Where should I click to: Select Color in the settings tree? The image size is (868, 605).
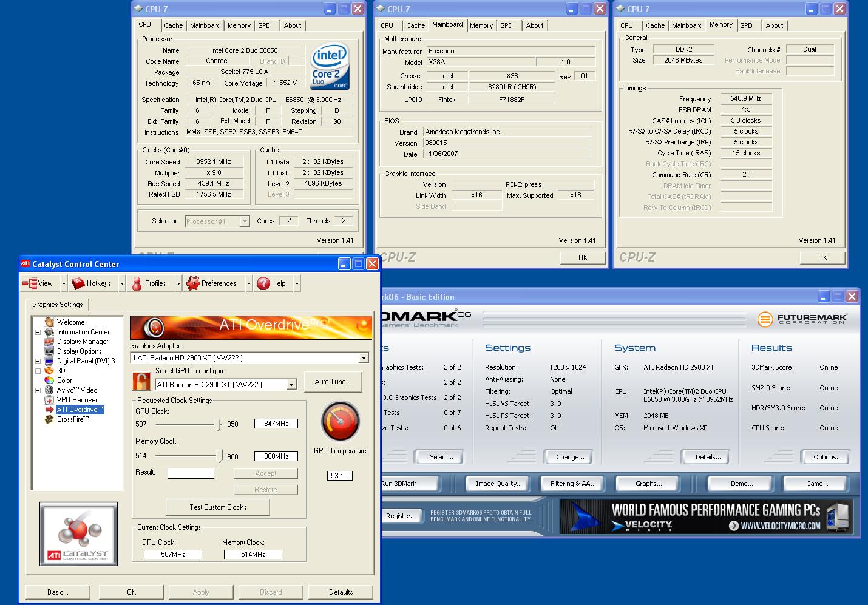[x=64, y=380]
